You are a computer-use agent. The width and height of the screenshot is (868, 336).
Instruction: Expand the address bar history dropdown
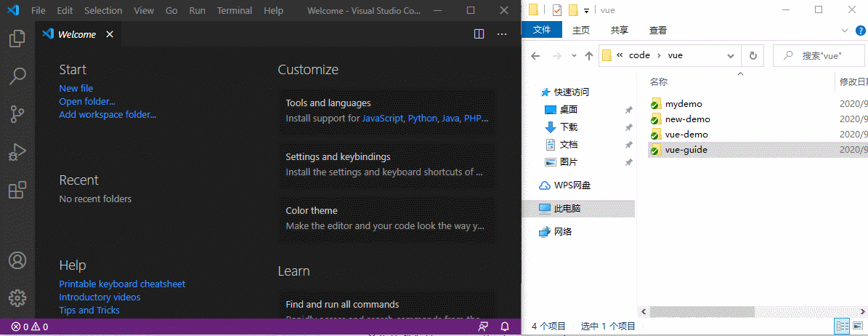731,55
